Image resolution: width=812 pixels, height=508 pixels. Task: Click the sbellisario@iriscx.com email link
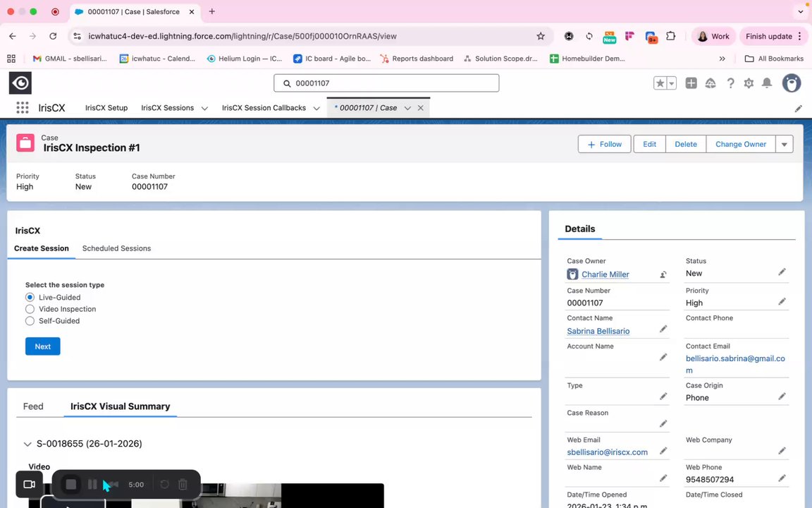pos(607,452)
